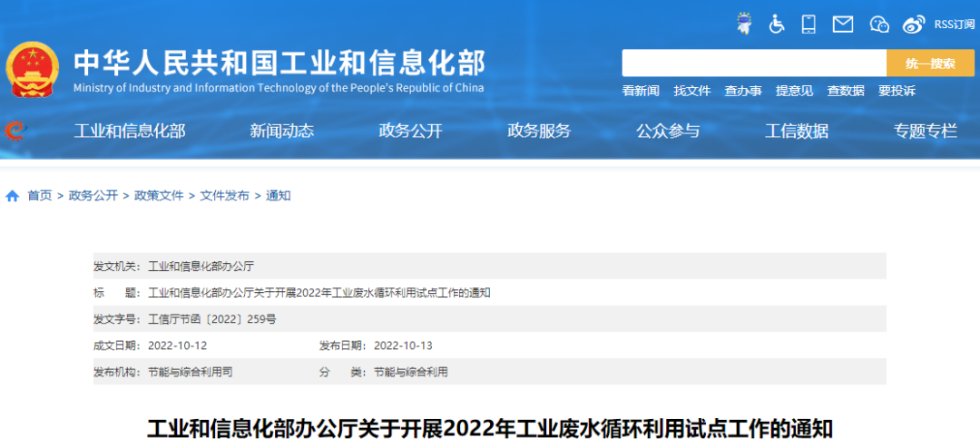Open the Weibo icon in header
Image resolution: width=980 pixels, height=448 pixels.
tap(914, 24)
